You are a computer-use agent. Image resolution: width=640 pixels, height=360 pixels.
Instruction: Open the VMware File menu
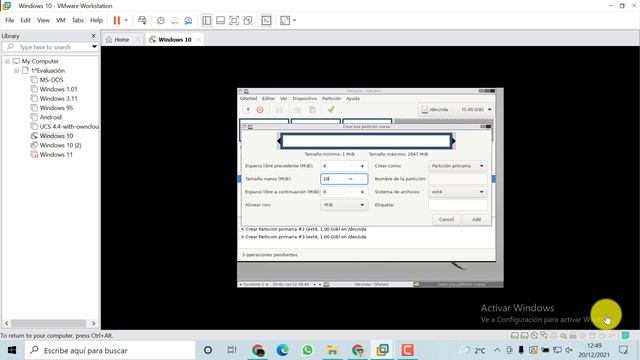click(x=9, y=20)
